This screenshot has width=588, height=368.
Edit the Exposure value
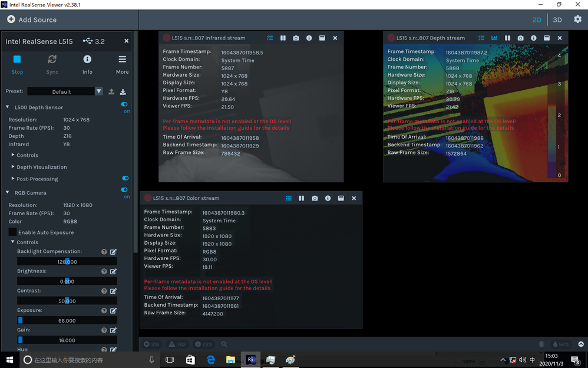(113, 311)
